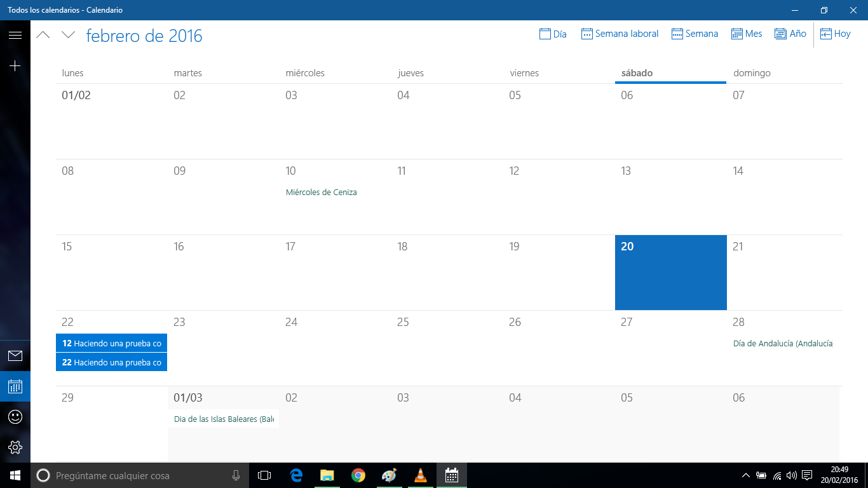Viewport: 868px width, 488px height.
Task: Open the Miércoles de Ceniza event
Action: (322, 193)
